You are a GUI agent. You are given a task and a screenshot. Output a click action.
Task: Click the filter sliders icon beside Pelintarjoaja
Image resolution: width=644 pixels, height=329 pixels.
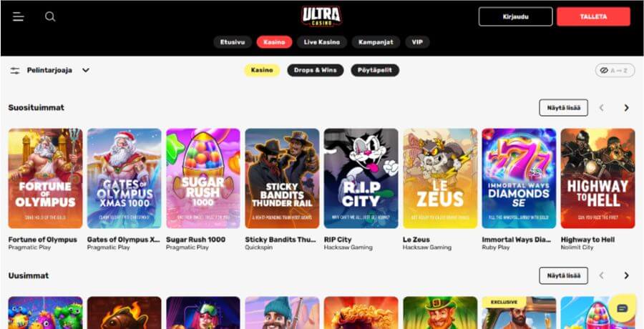(15, 70)
